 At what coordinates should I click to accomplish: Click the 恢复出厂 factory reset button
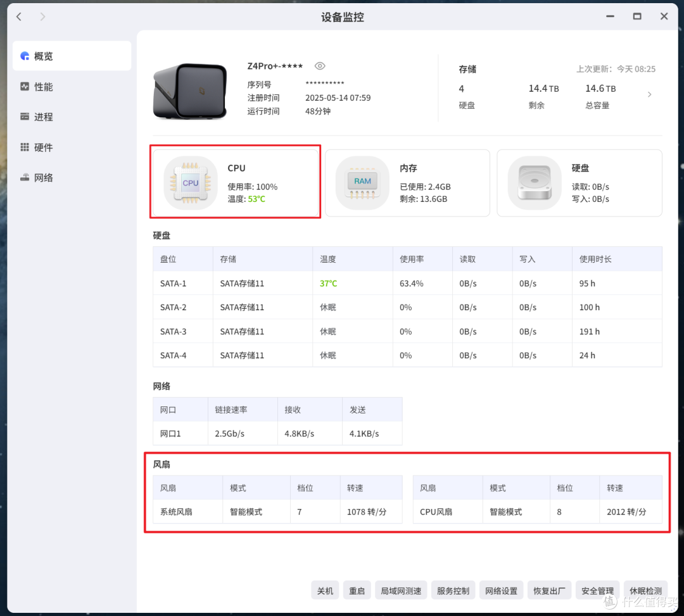[549, 591]
